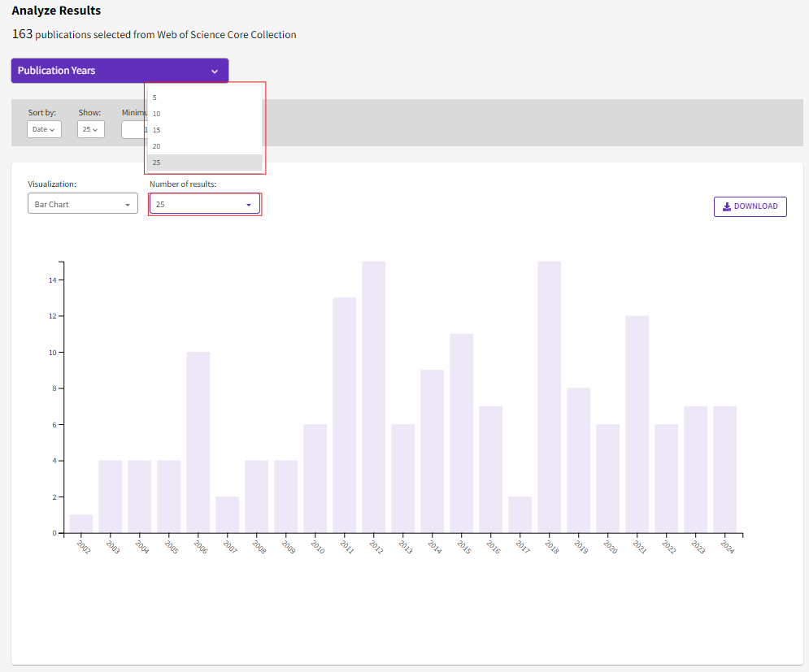Choose 10 in the open dropdown list

click(x=204, y=114)
